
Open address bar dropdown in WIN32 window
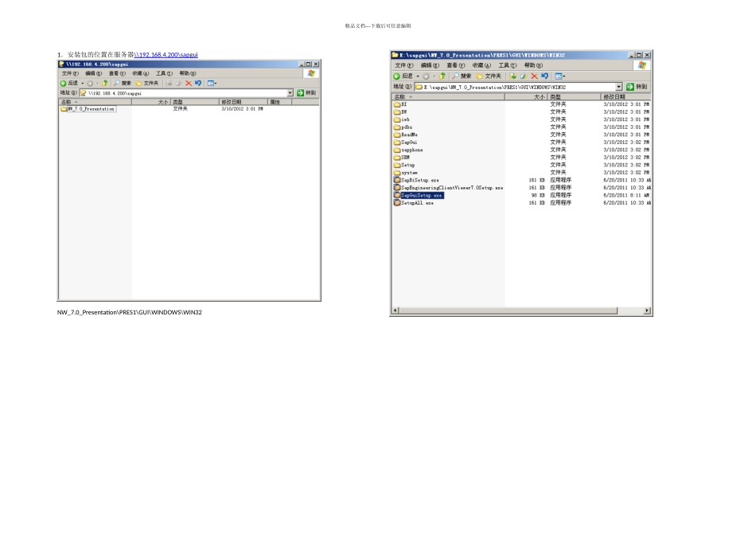[618, 86]
